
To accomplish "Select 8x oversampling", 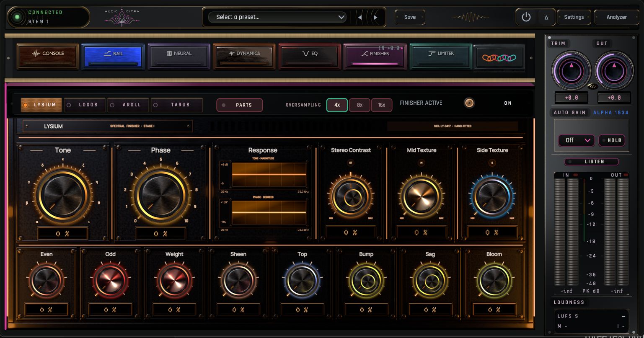I will coord(360,105).
